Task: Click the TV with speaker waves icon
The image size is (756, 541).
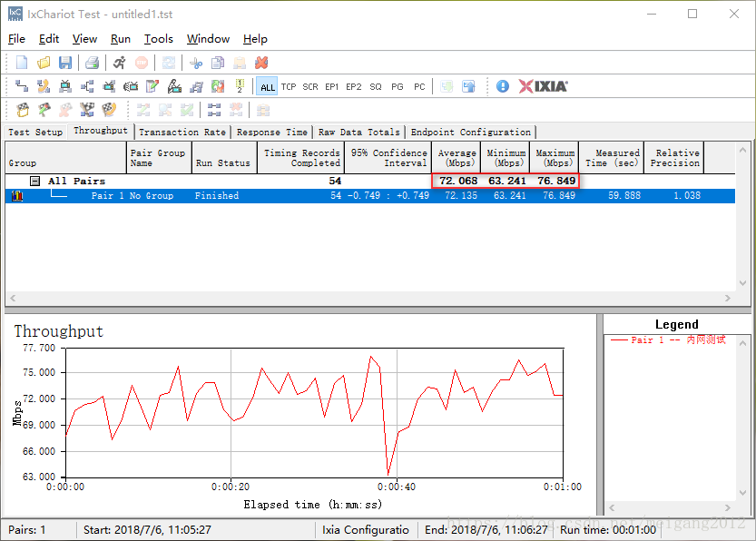Action: [131, 86]
